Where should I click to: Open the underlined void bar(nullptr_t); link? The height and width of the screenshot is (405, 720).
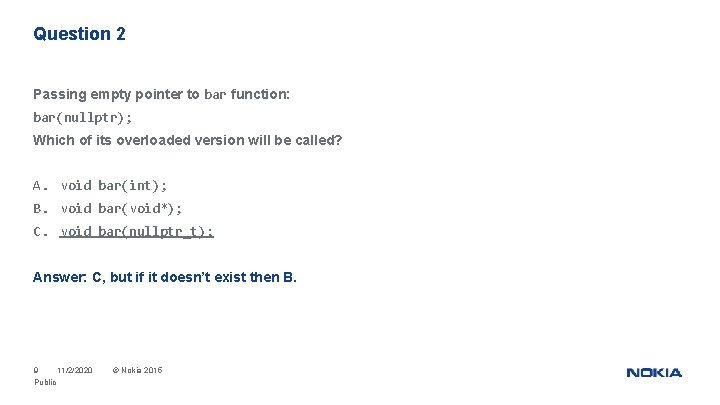(x=137, y=231)
